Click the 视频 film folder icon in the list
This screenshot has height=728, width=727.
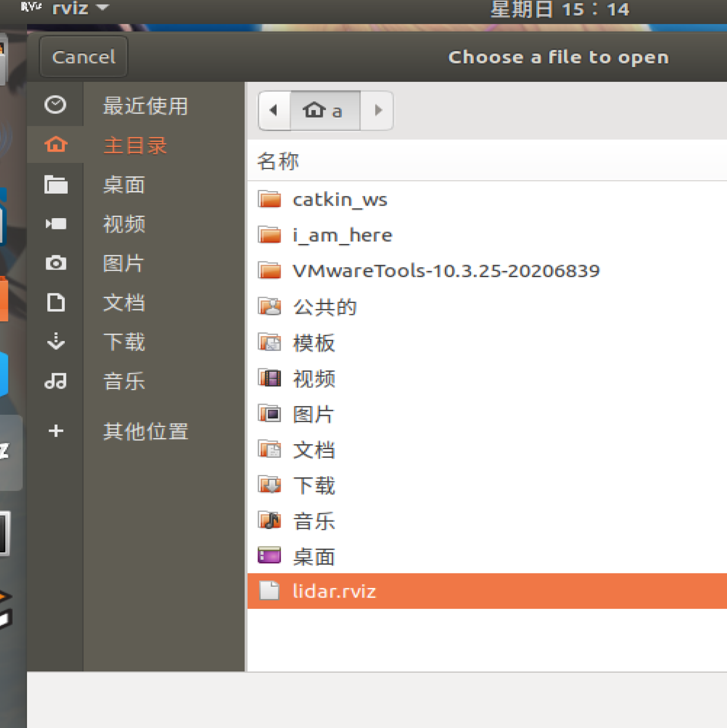click(270, 378)
